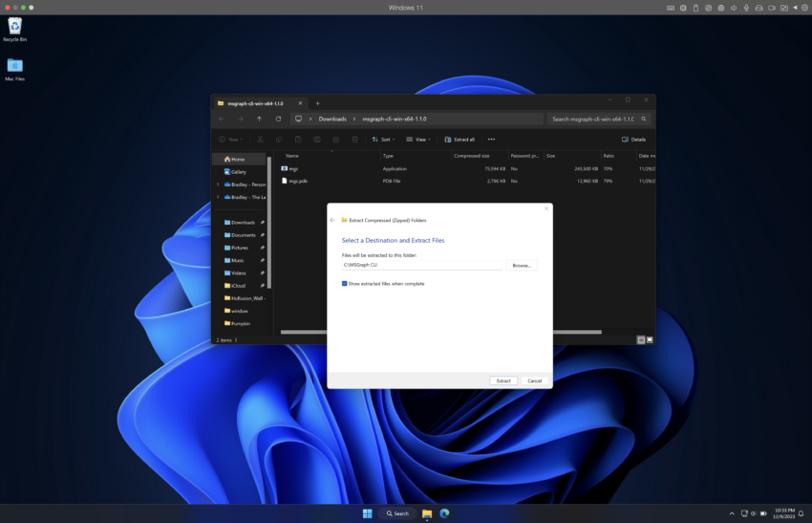Image resolution: width=812 pixels, height=523 pixels.
Task: Click the Forward navigation arrow in Explorer
Action: tap(241, 119)
